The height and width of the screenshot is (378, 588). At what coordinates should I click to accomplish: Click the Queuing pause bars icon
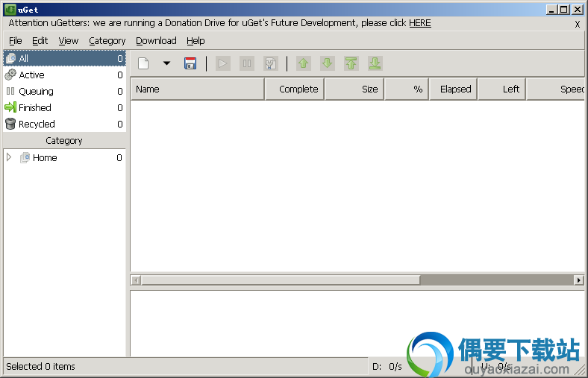(x=10, y=91)
